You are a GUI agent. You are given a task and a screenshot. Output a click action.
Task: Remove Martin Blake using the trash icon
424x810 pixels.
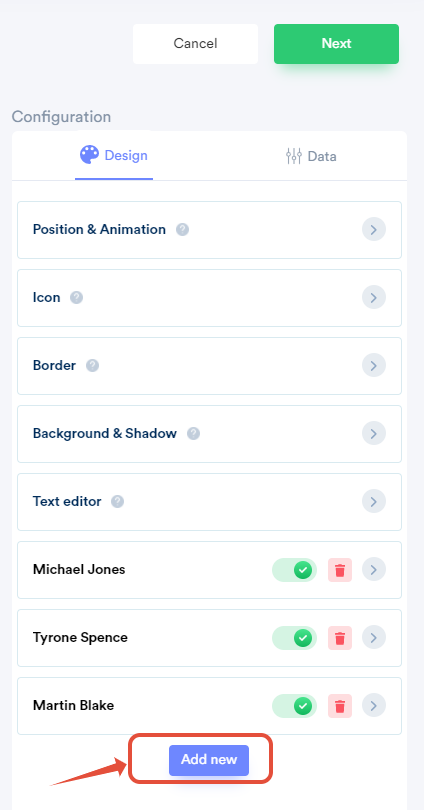pyautogui.click(x=340, y=706)
